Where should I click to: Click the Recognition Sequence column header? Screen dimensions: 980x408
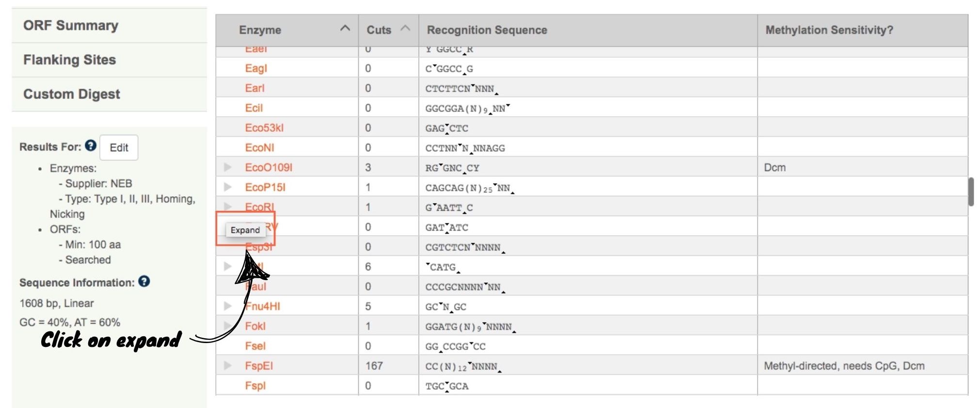click(x=487, y=30)
